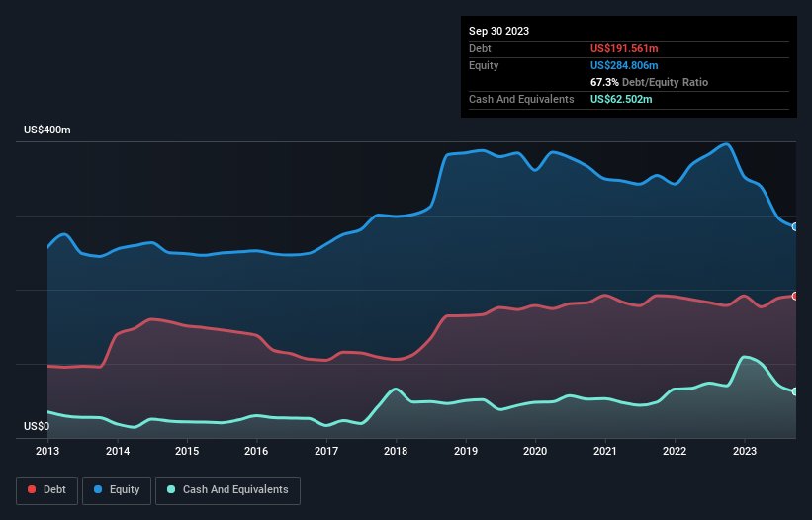Click the teal Cash legend dot

click(171, 489)
